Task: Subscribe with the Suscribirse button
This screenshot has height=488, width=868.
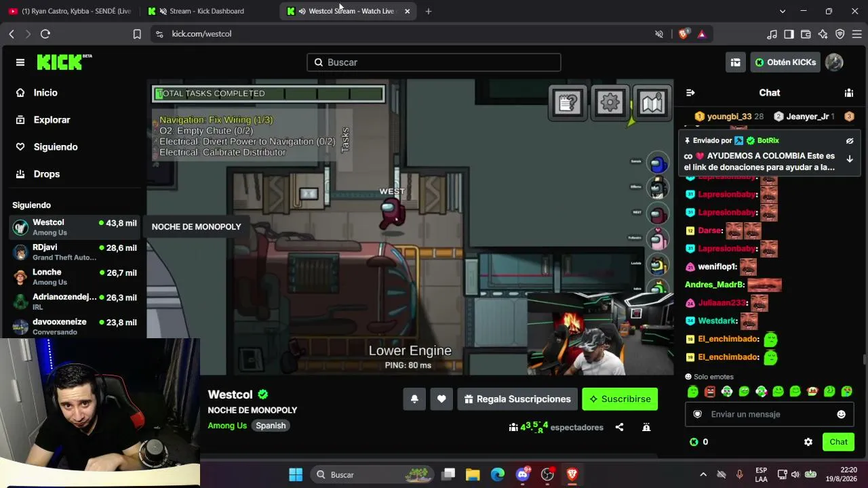Action: click(620, 399)
